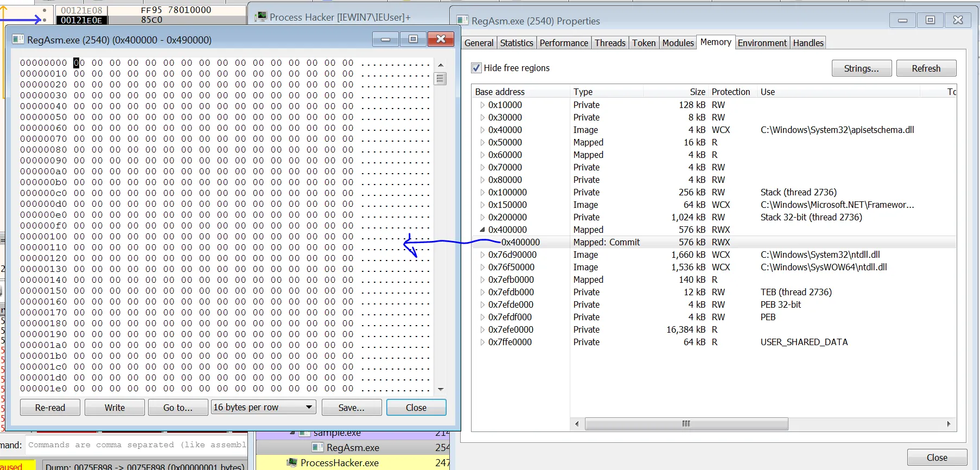Screen dimensions: 980x470
Task: Sort by the Type column header
Action: point(607,92)
